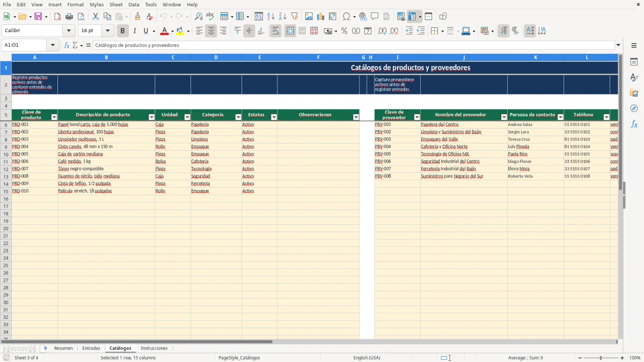644x362 pixels.
Task: Toggle Align Left
Action: (x=199, y=31)
